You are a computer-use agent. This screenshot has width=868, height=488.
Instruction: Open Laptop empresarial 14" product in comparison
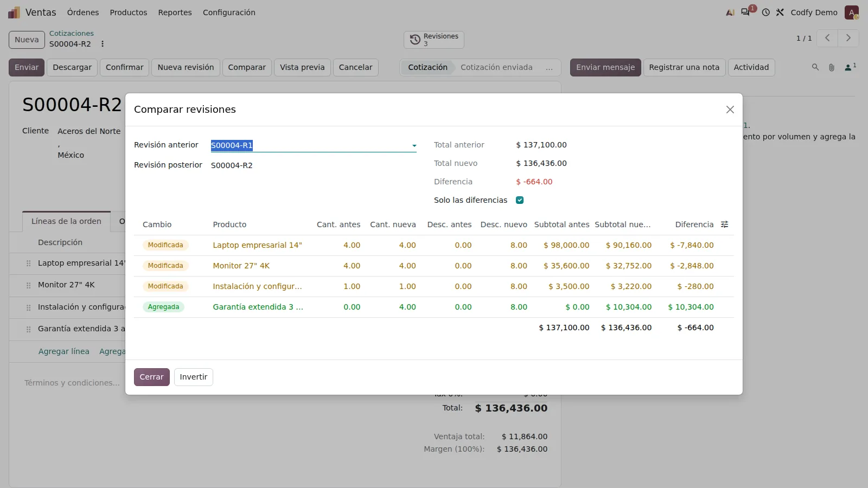(x=258, y=245)
